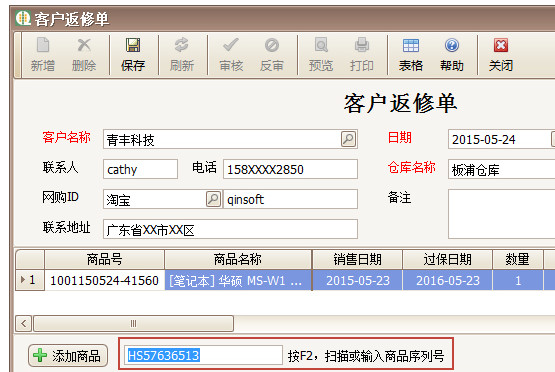Click the 网购ID account field showing qinsoft

pos(290,199)
